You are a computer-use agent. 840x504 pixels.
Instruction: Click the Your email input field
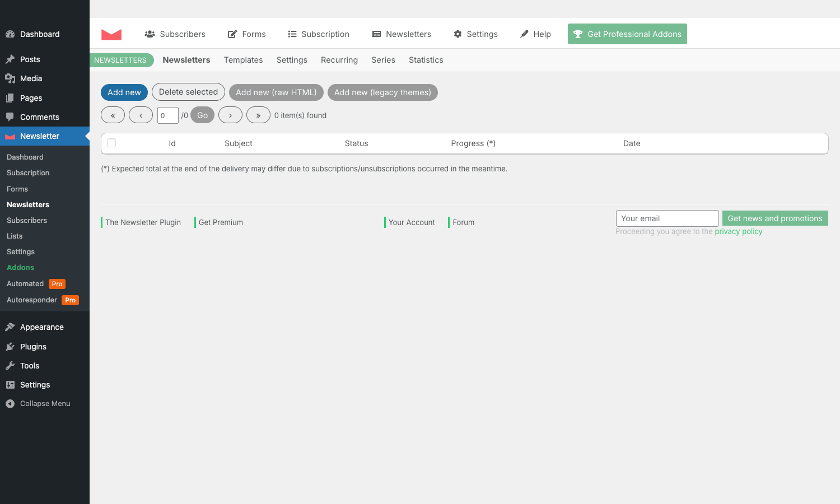(x=667, y=218)
